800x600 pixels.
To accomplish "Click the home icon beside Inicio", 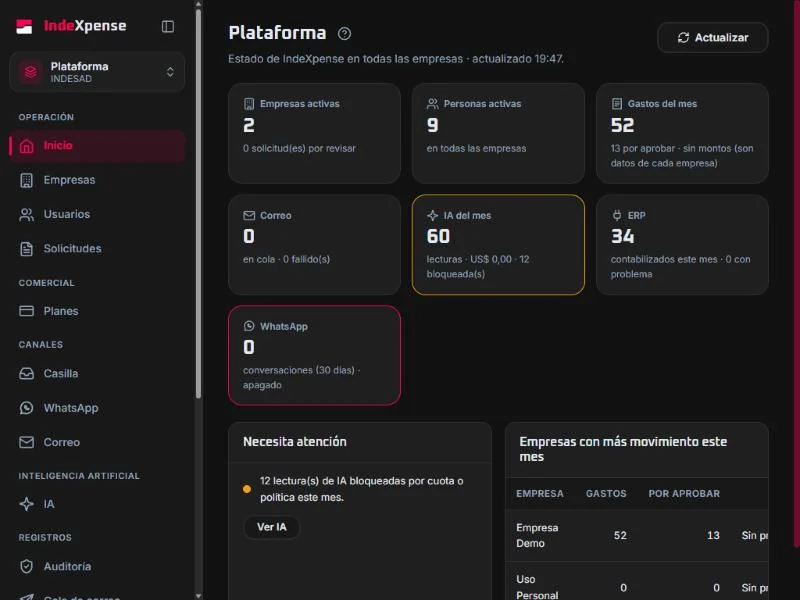I will (27, 146).
